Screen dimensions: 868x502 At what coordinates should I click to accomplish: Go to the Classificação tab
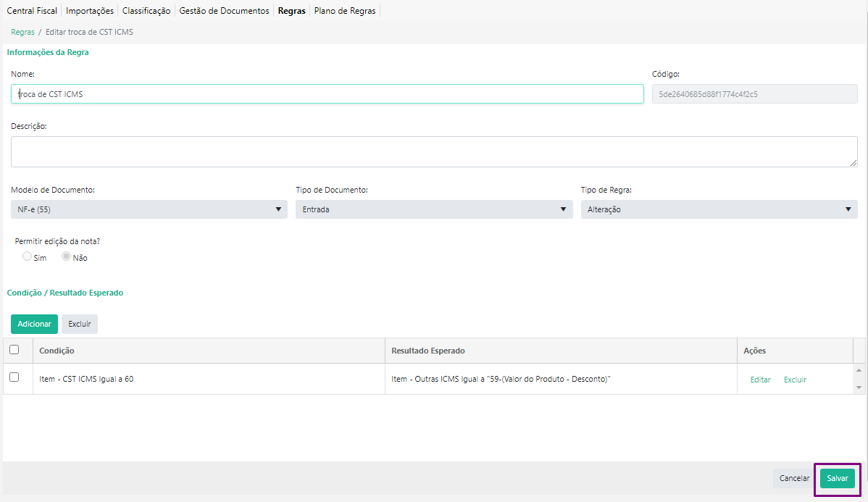point(146,11)
